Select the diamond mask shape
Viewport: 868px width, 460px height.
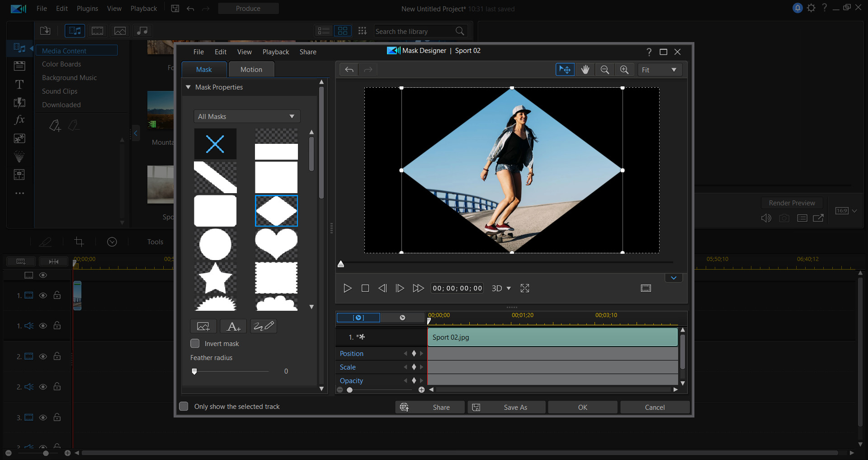(276, 210)
